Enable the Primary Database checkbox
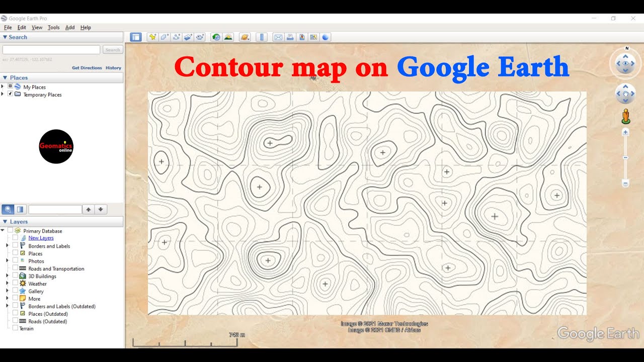This screenshot has width=644, height=362. pos(10,231)
